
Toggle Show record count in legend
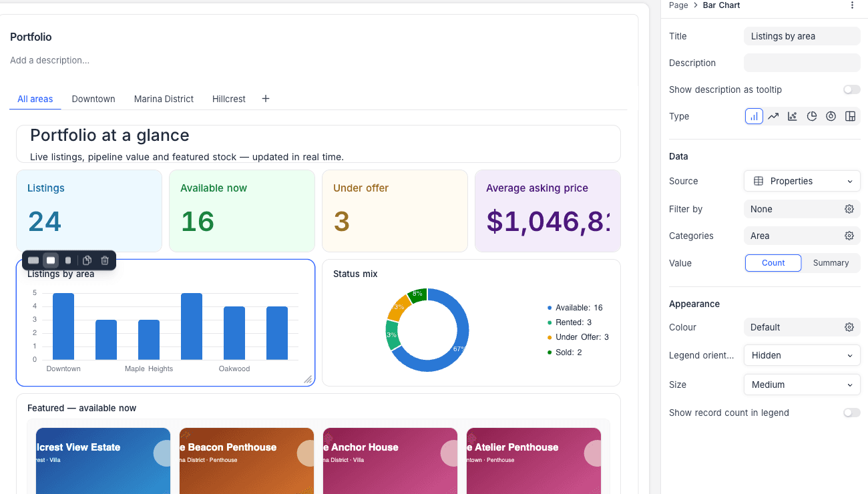coord(851,413)
